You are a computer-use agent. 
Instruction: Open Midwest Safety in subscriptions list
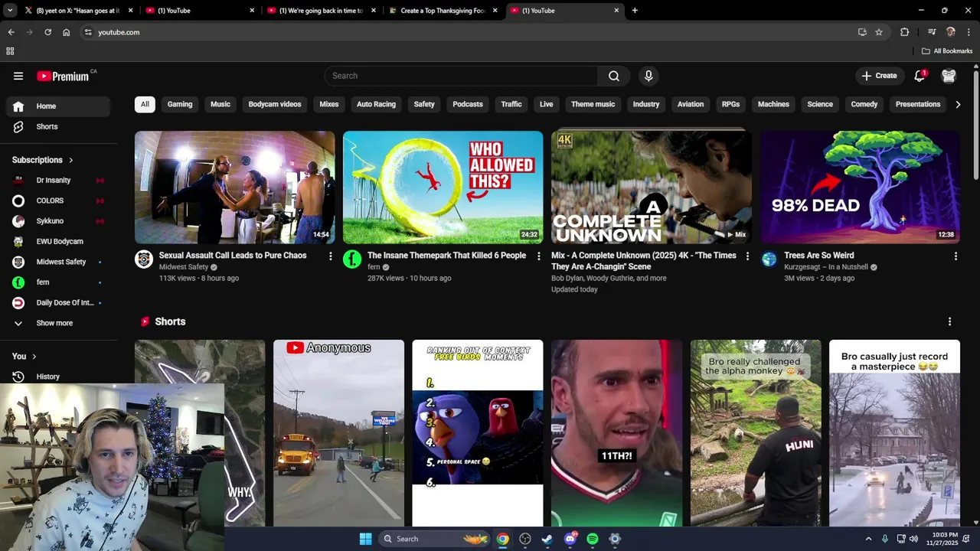click(58, 262)
